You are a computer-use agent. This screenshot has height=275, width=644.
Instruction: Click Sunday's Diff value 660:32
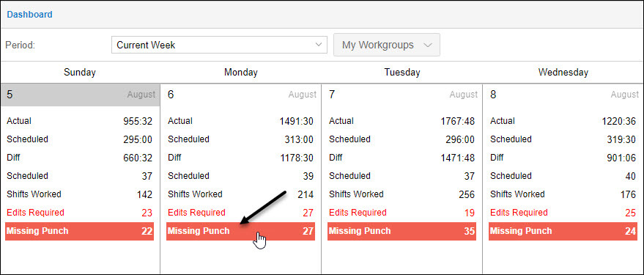coord(138,158)
